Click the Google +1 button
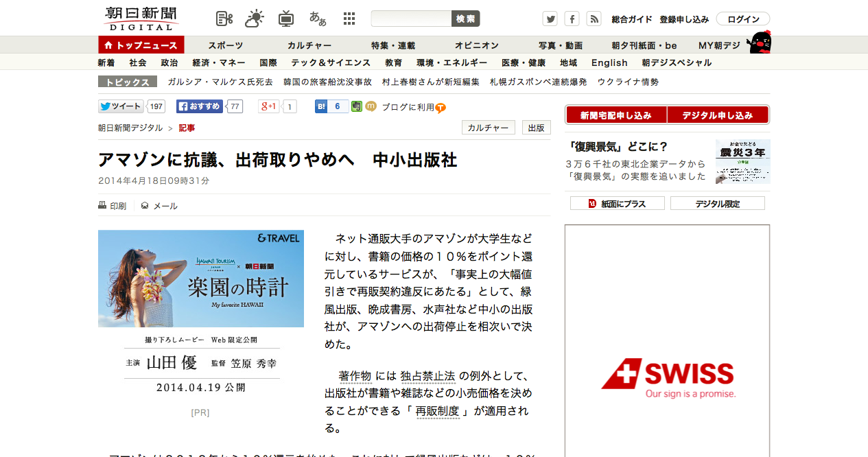The height and width of the screenshot is (457, 868). click(268, 106)
